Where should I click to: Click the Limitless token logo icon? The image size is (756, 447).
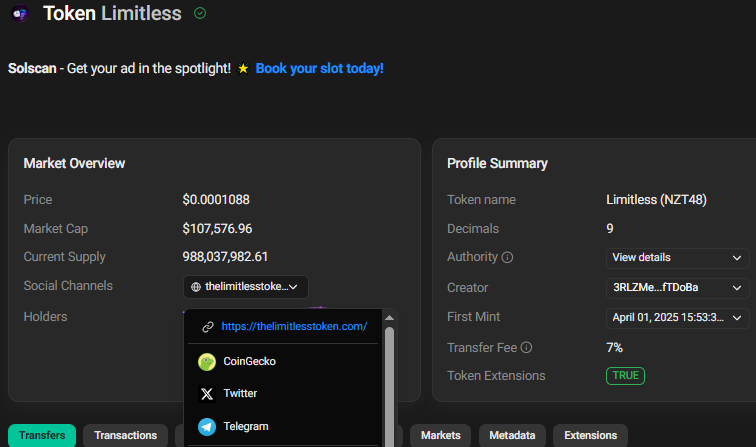click(x=20, y=14)
